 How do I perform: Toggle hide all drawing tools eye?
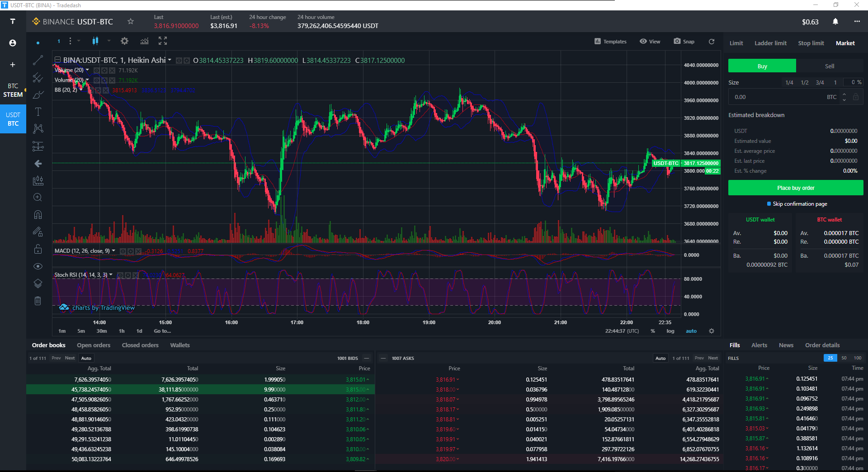[38, 266]
